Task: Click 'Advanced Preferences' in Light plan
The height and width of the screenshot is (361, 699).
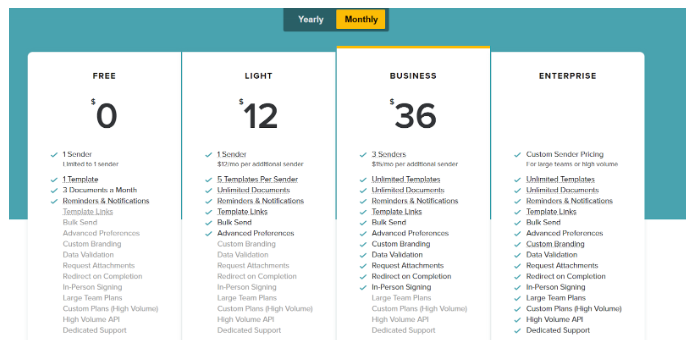Action: pos(256,233)
